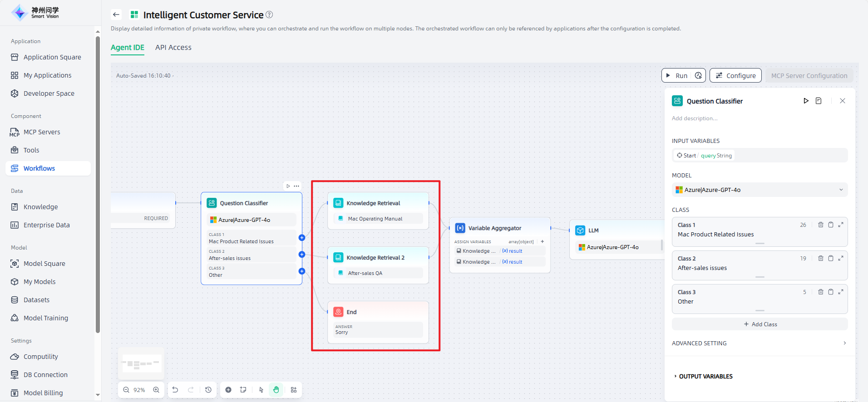
Task: Go back using the left arrow
Action: 116,15
